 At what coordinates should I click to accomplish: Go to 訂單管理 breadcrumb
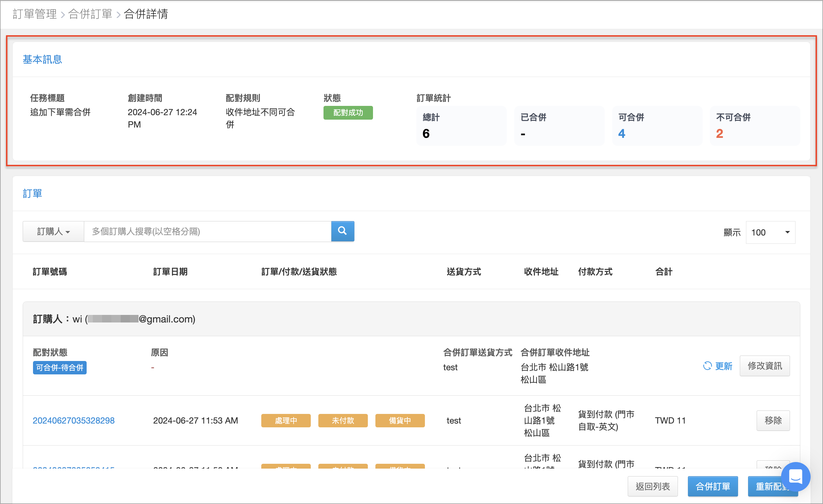click(x=35, y=14)
